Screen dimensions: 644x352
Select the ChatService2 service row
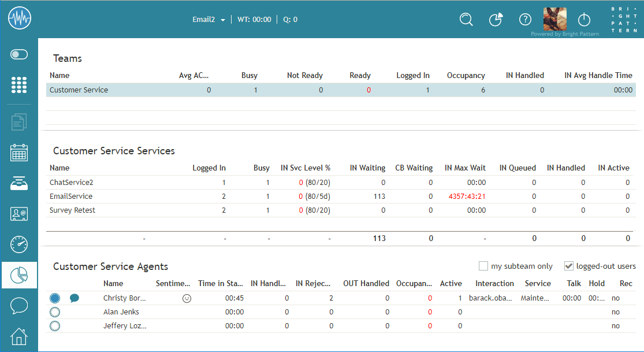click(341, 183)
